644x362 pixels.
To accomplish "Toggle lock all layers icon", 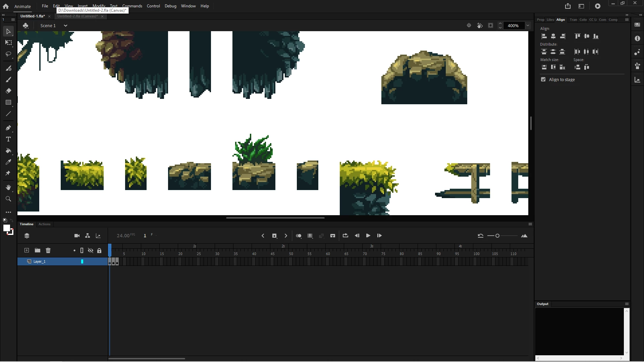I will pyautogui.click(x=99, y=250).
